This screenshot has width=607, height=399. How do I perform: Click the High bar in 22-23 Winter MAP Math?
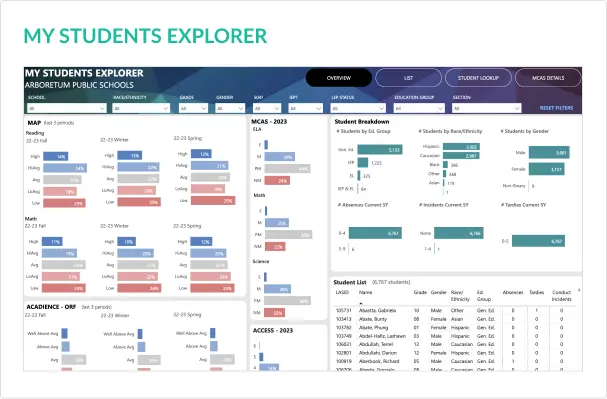coord(127,241)
